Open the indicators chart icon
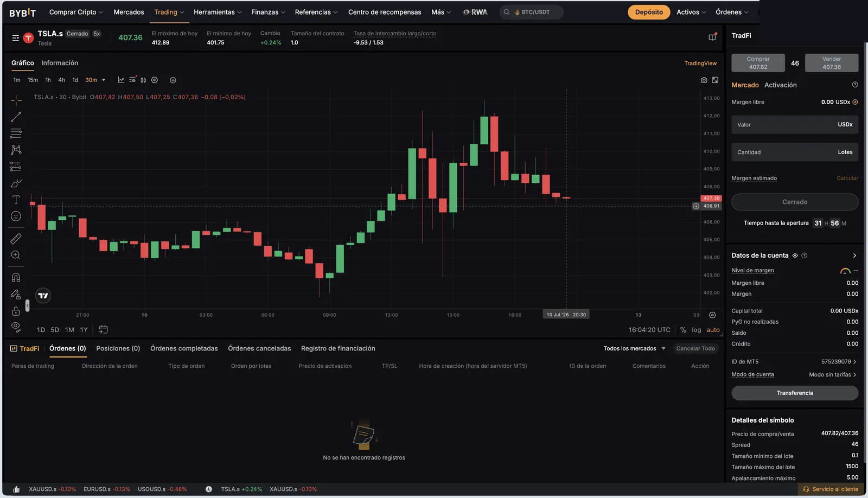 coord(121,80)
